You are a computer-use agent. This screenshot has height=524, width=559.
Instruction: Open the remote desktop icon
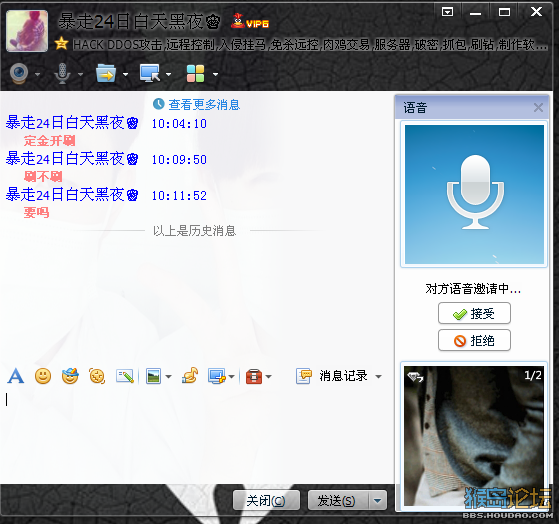pyautogui.click(x=150, y=73)
